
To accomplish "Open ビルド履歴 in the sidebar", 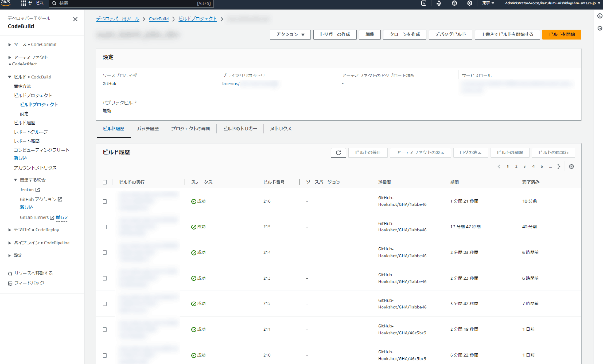I will tap(24, 123).
